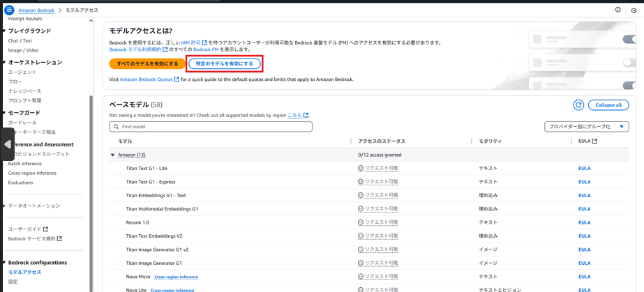This screenshot has width=644, height=292.
Task: Collapse the オーケストレーション sidebar section
Action: tap(4, 62)
